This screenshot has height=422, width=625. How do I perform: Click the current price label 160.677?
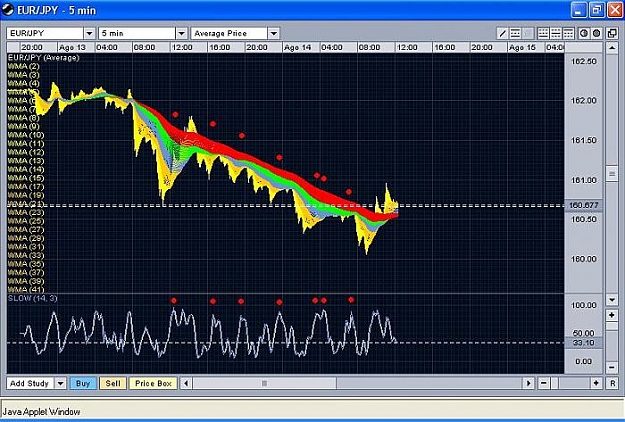pyautogui.click(x=584, y=206)
